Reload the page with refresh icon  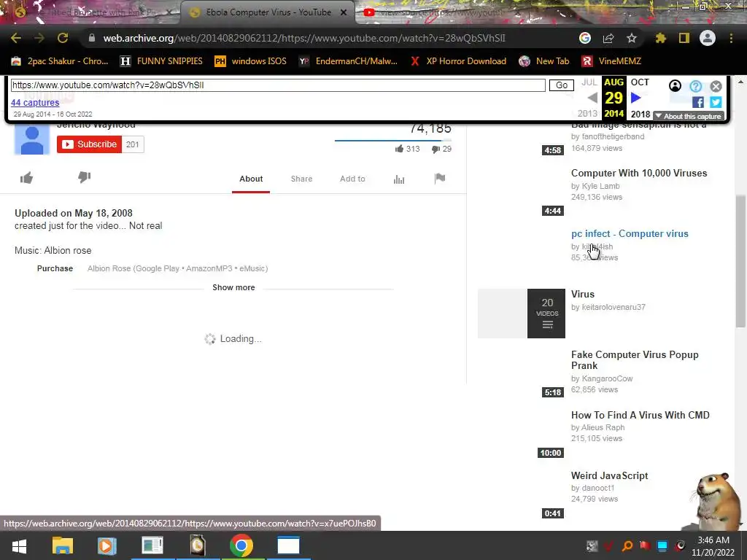(x=63, y=38)
